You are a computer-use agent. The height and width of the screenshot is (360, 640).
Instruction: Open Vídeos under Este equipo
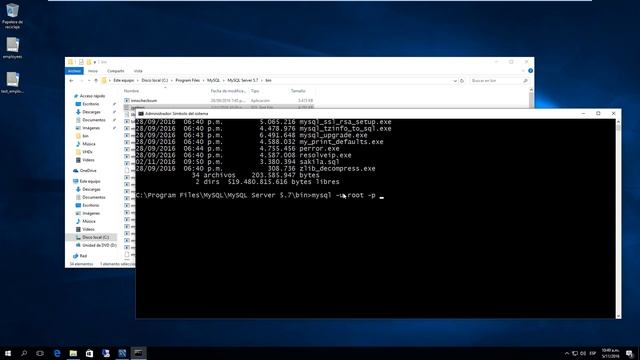[x=88, y=229]
